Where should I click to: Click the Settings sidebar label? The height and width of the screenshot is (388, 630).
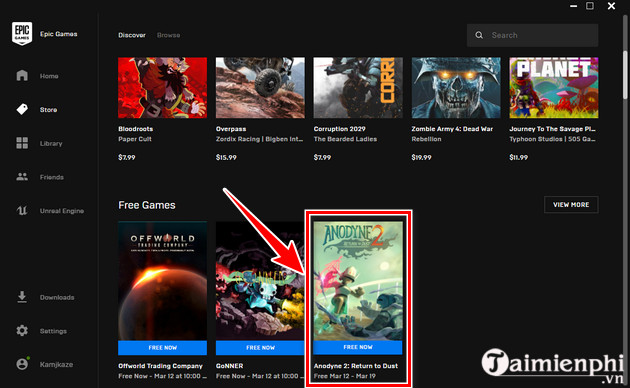(x=53, y=331)
